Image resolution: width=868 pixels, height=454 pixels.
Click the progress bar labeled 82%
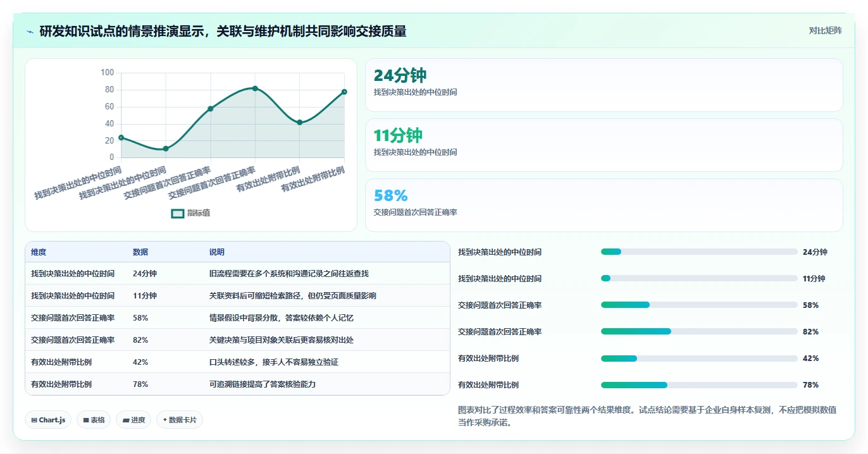(699, 331)
